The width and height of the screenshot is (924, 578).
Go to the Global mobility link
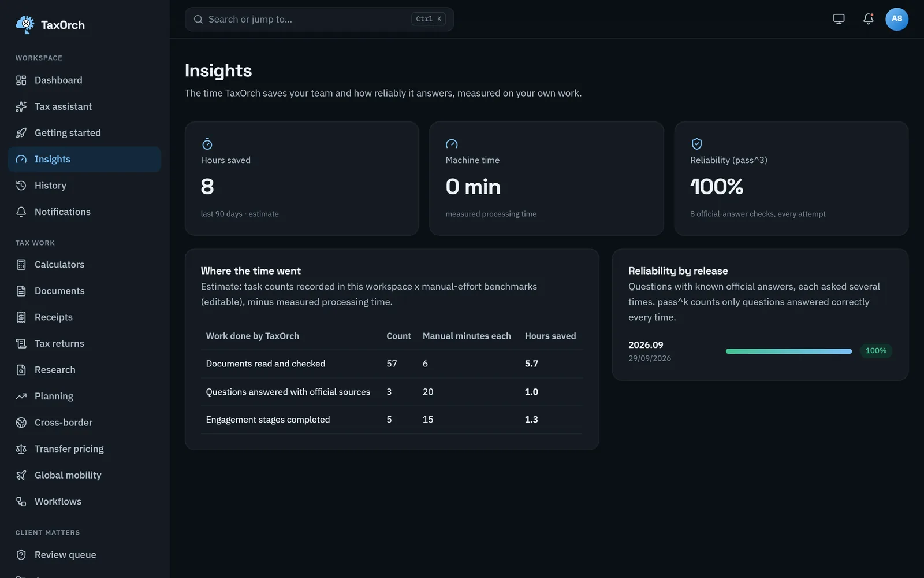tap(84, 475)
